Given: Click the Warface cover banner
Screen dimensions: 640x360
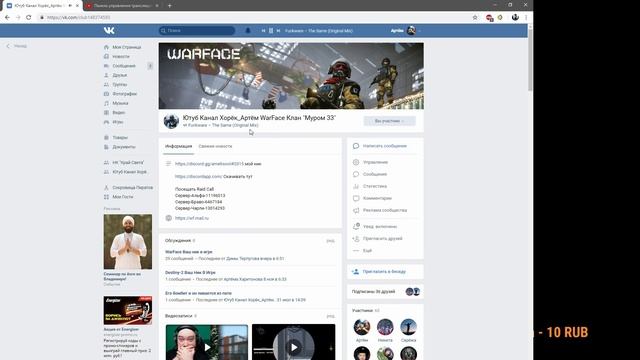Looking at the screenshot, I should 291,76.
